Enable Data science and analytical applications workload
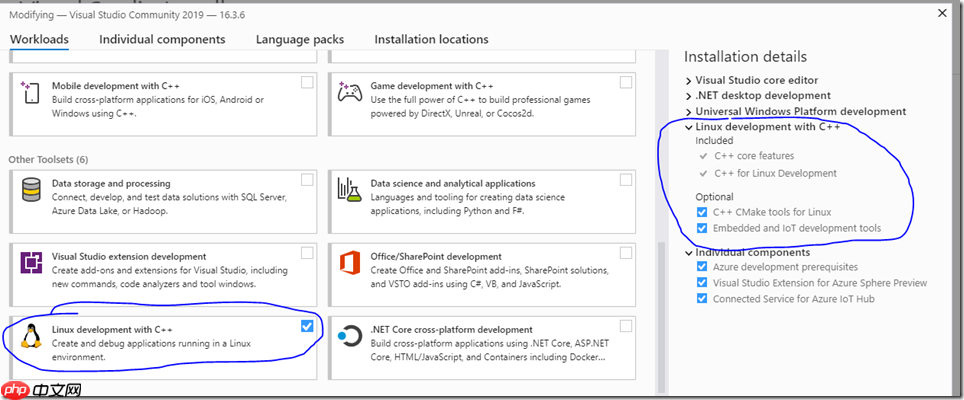The height and width of the screenshot is (400, 964). coord(625,180)
